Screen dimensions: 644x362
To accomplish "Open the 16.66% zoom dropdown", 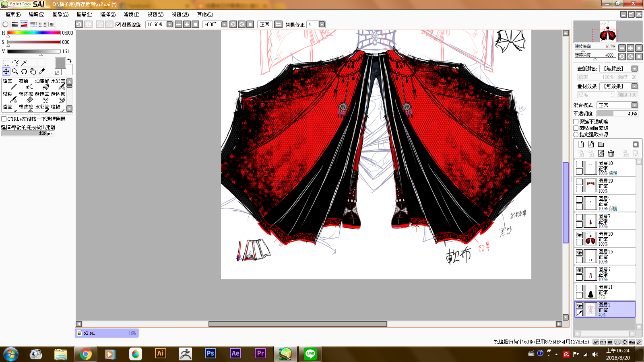I will point(169,24).
